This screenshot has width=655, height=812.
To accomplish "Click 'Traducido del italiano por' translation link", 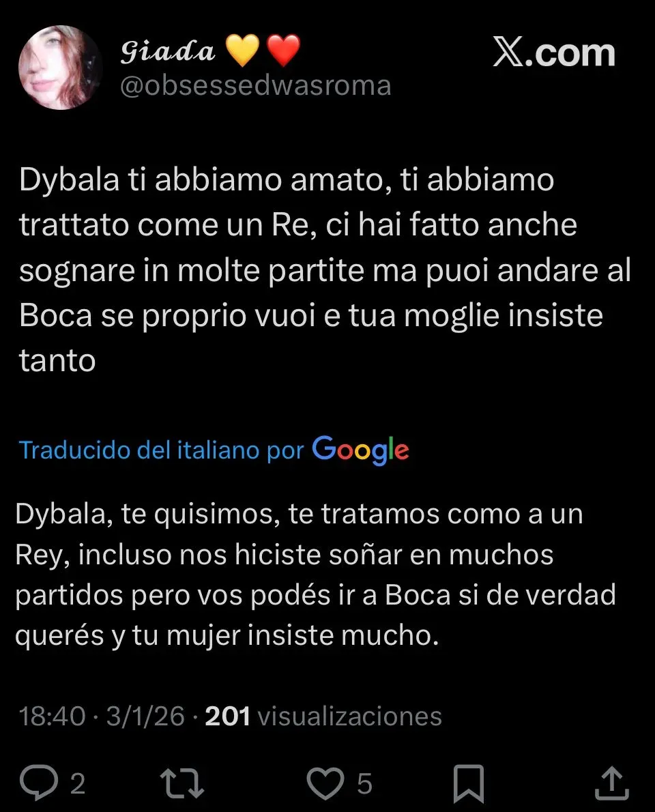I will click(161, 450).
